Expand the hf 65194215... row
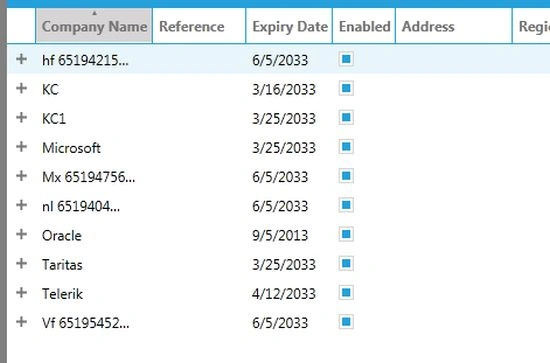 [x=21, y=59]
